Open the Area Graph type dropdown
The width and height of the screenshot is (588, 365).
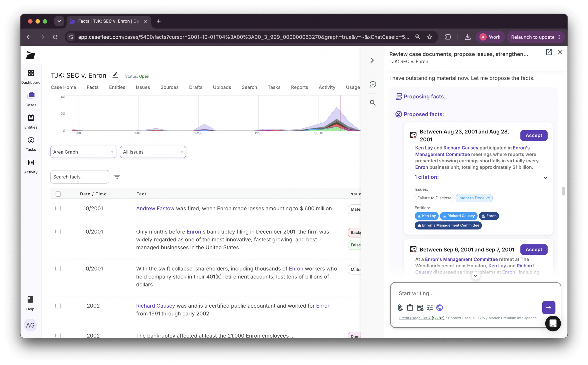[83, 152]
